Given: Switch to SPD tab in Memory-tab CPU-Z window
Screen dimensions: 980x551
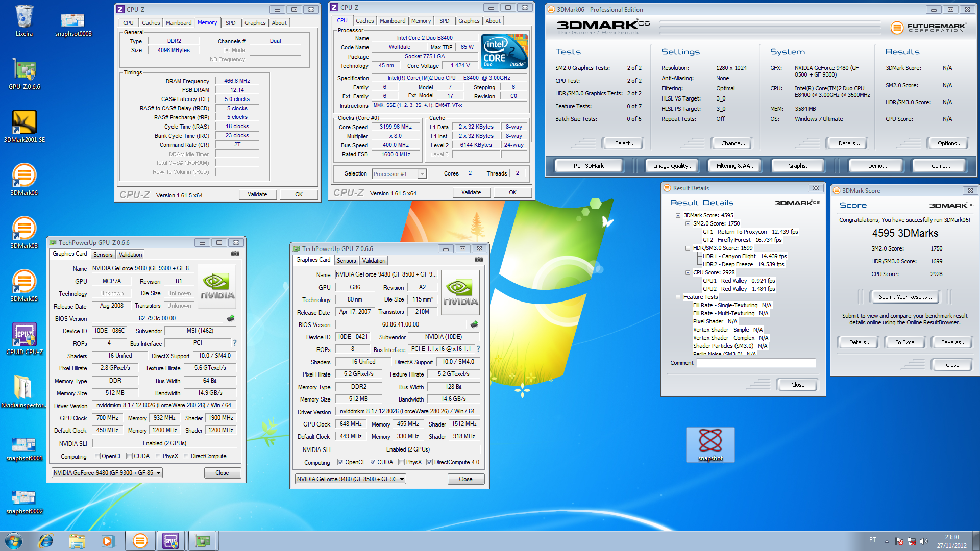Looking at the screenshot, I should pos(231,23).
